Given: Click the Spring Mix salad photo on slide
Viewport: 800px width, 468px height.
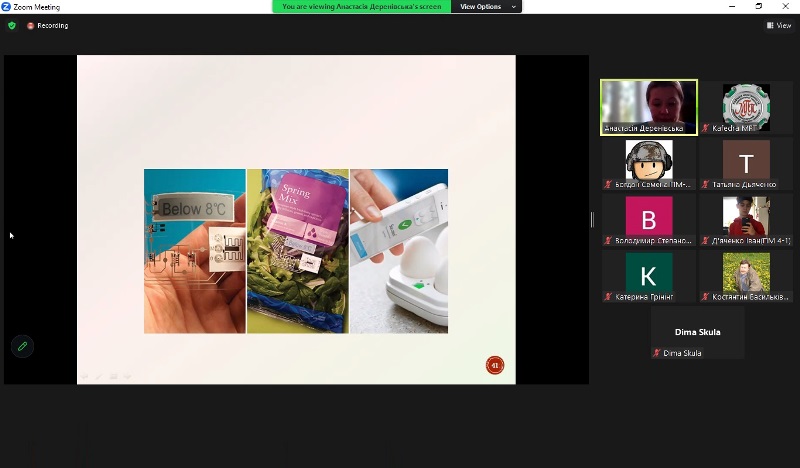Looking at the screenshot, I should coord(298,251).
